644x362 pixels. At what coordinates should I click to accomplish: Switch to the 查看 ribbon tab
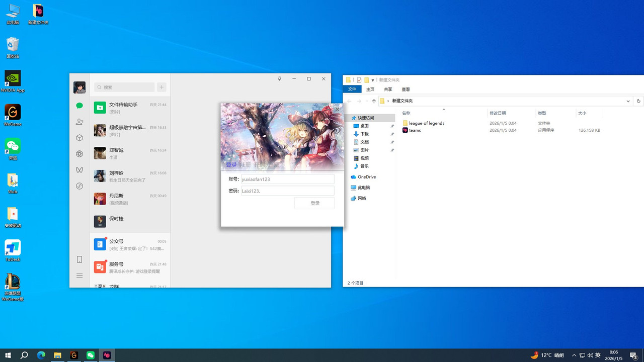click(x=406, y=89)
